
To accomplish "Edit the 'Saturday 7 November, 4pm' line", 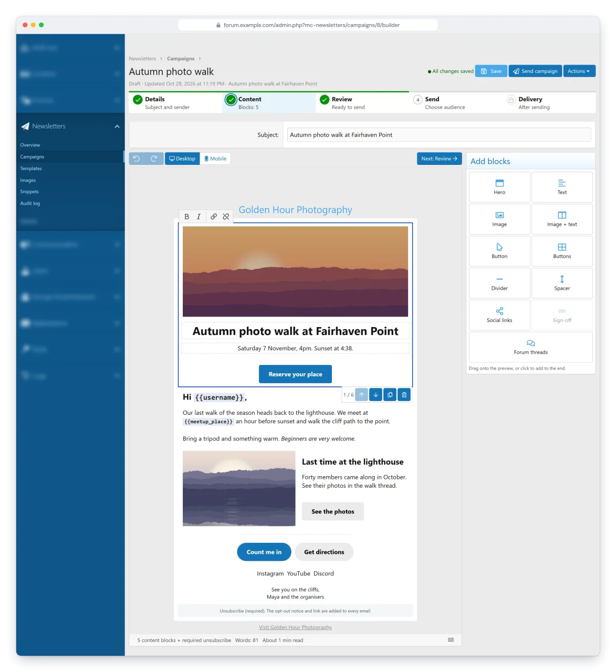I will tap(295, 348).
